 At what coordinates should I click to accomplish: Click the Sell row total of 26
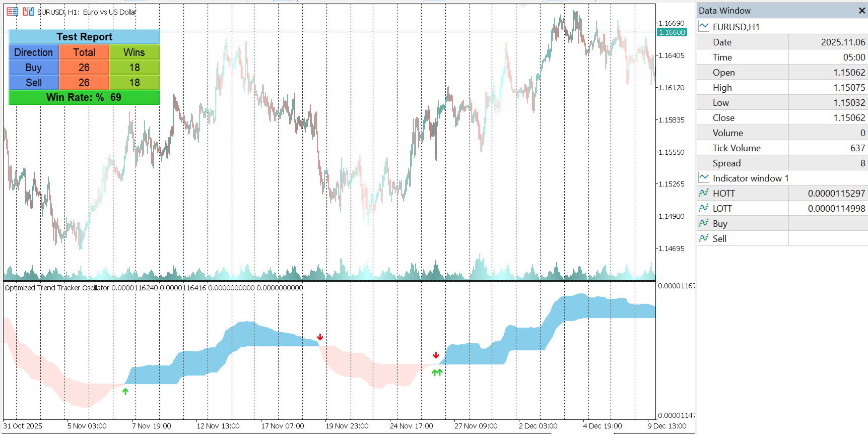[84, 83]
